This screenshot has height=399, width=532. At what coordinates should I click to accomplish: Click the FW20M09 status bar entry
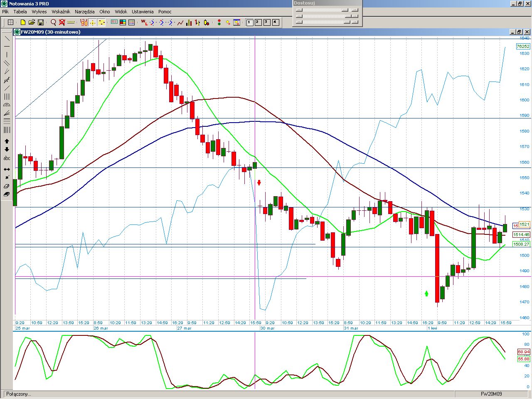(491, 394)
